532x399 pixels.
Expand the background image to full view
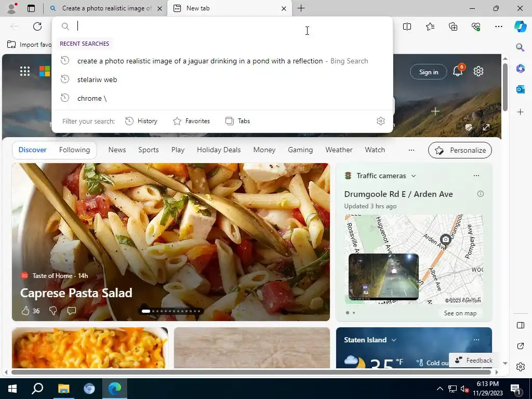coord(486,127)
